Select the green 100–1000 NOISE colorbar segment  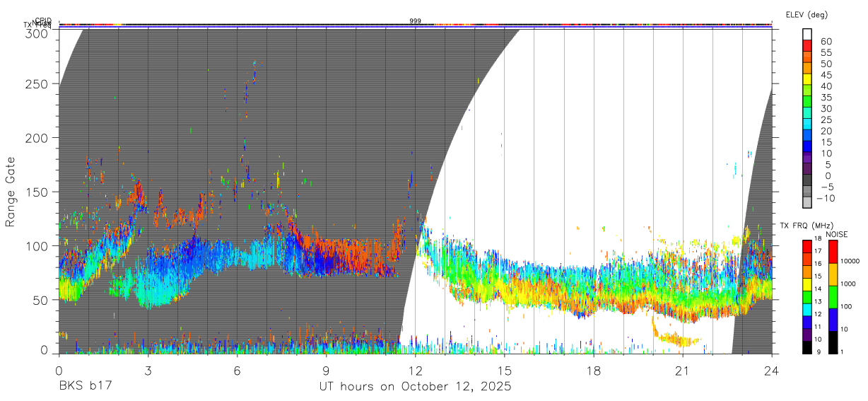tap(833, 297)
